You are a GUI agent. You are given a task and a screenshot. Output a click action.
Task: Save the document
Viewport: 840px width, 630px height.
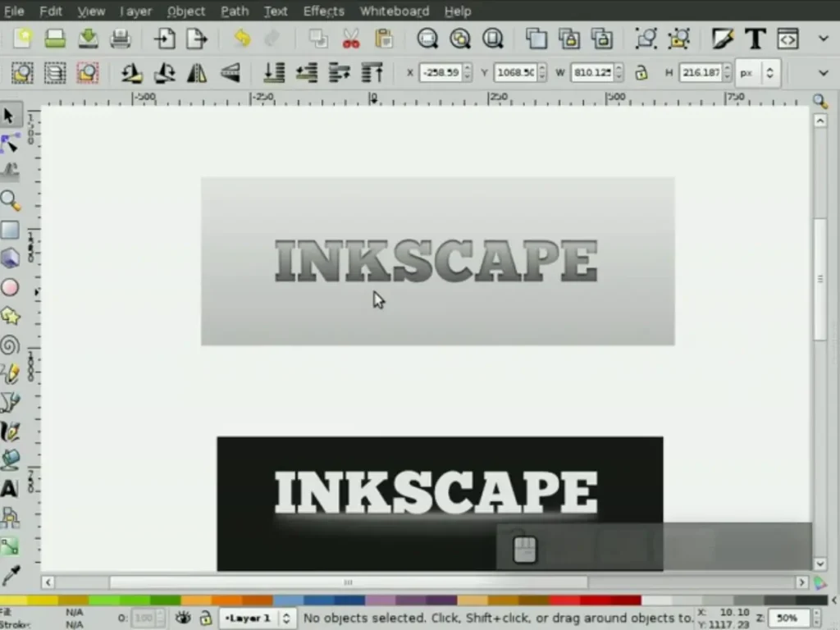(x=88, y=39)
